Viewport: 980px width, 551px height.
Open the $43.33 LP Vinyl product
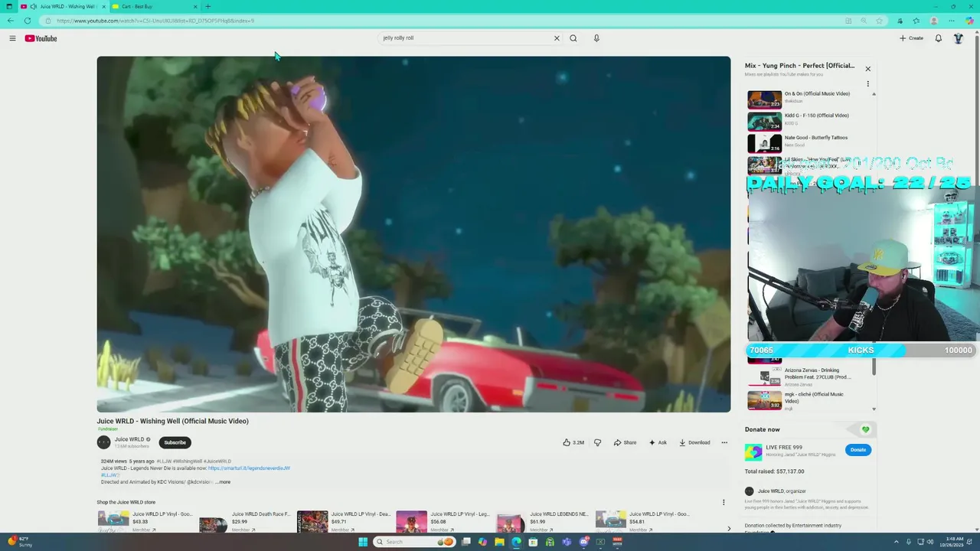[x=145, y=522]
